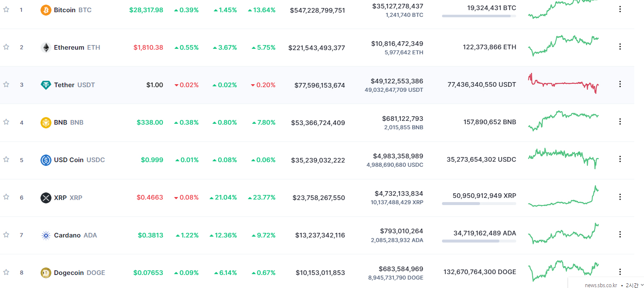This screenshot has width=644, height=288.
Task: Click the Bitcoin coin logo icon
Action: [x=46, y=10]
